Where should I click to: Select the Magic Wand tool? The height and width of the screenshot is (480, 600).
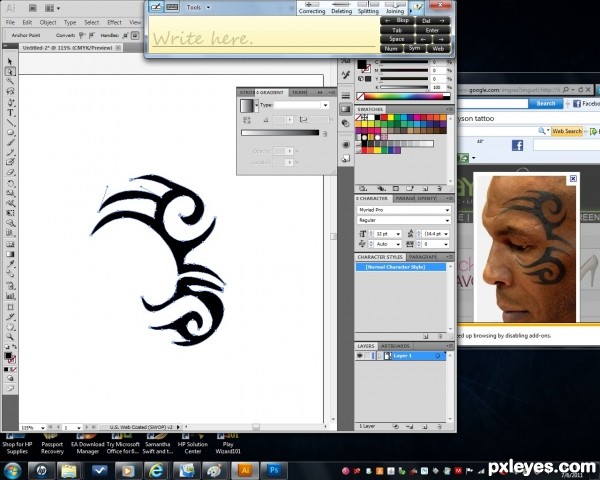click(x=10, y=81)
